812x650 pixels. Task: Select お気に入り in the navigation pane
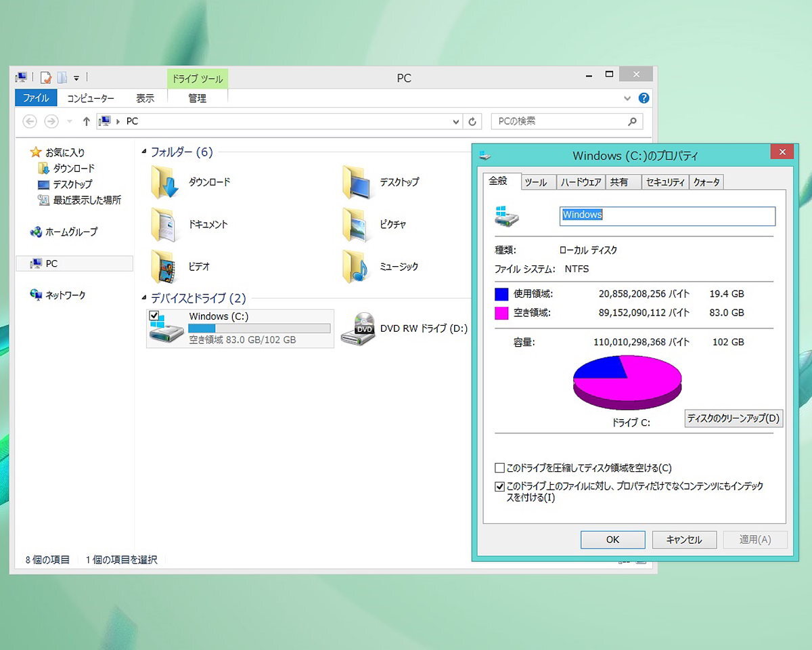coord(65,152)
